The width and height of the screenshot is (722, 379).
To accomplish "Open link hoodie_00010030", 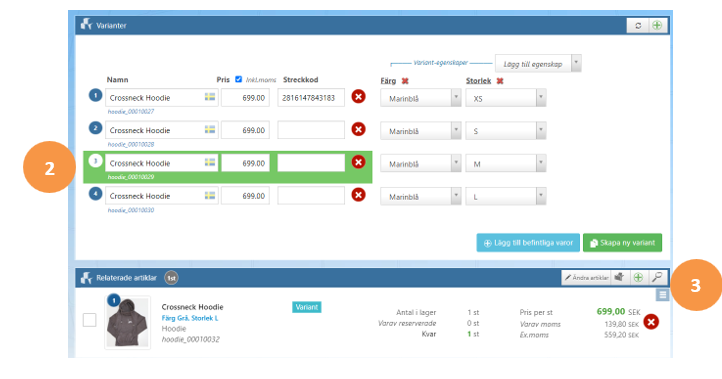I will 131,210.
